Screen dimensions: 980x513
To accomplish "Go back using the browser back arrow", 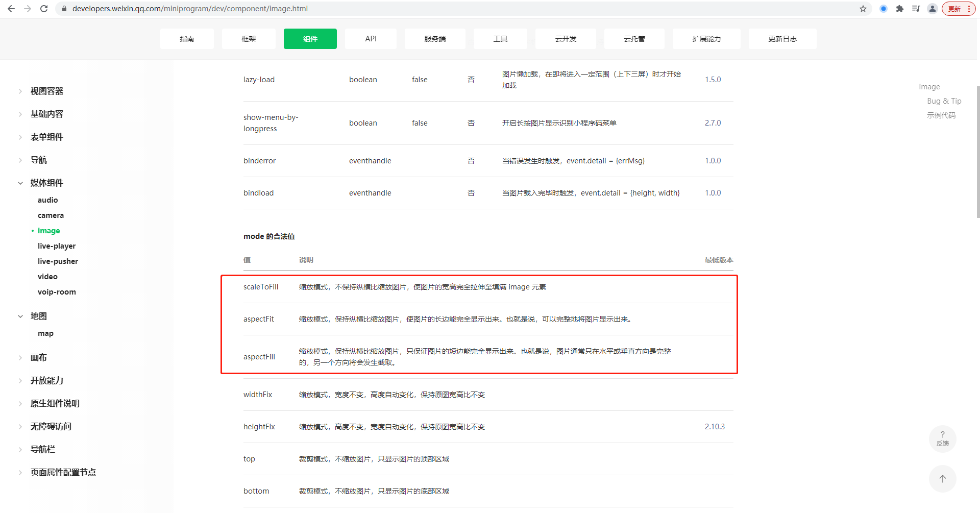I will click(11, 9).
